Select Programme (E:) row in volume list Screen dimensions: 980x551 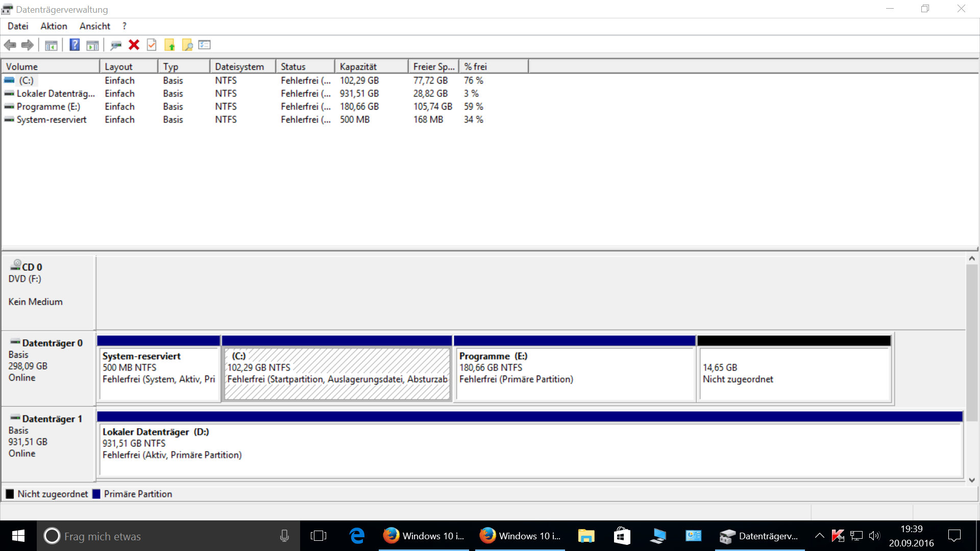click(x=48, y=107)
